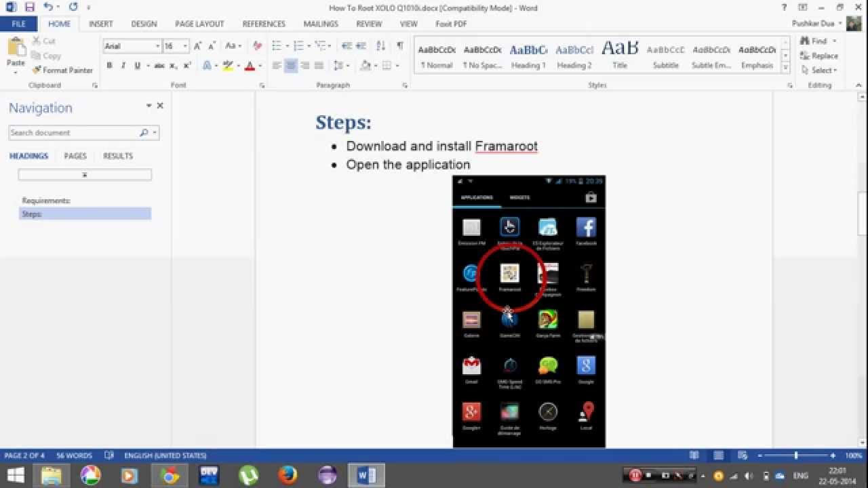Switch to the INSERT ribbon tab
This screenshot has width=868, height=488.
(x=101, y=24)
